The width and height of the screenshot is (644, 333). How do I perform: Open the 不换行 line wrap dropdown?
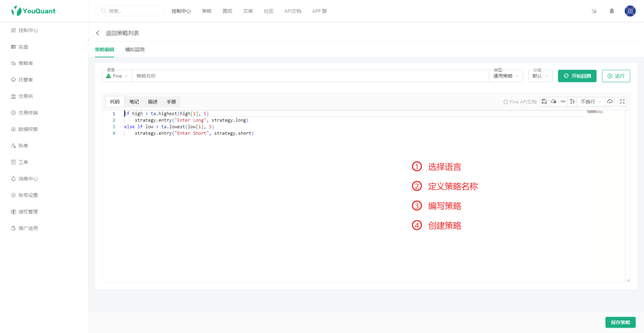coord(591,102)
